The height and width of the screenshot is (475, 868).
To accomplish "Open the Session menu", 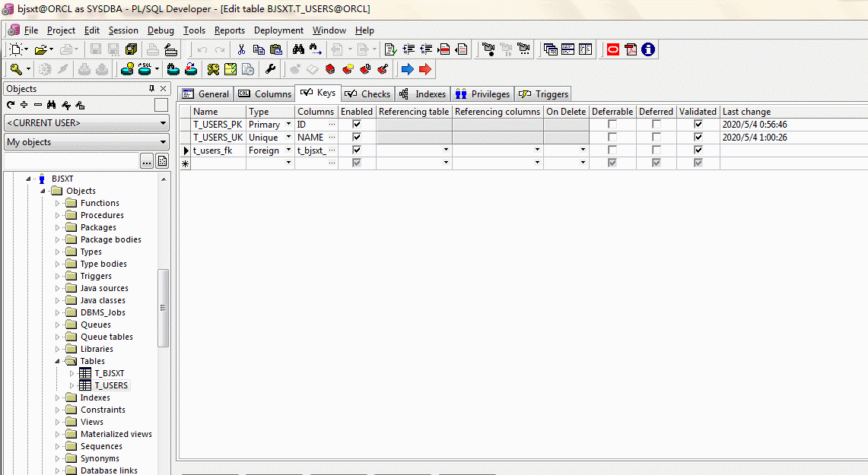I will pos(123,30).
